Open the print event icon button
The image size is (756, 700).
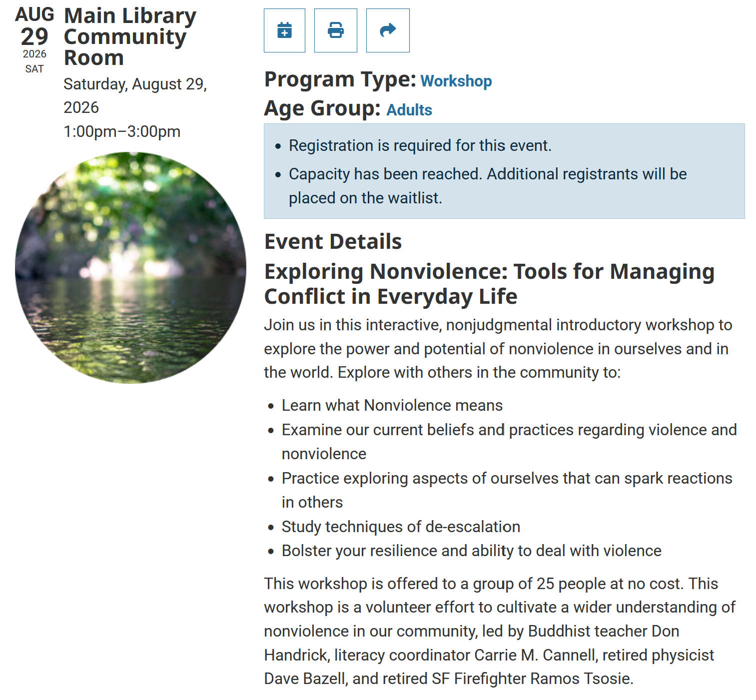336,30
